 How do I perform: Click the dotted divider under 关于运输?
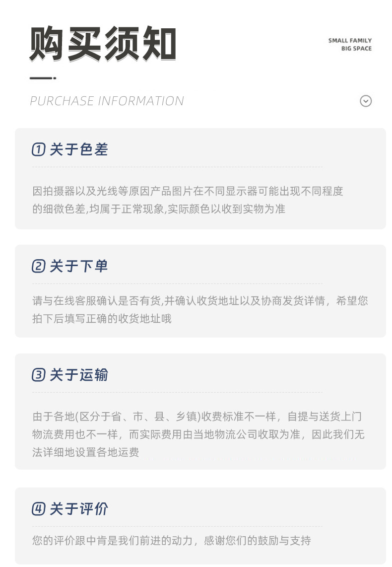(x=177, y=392)
